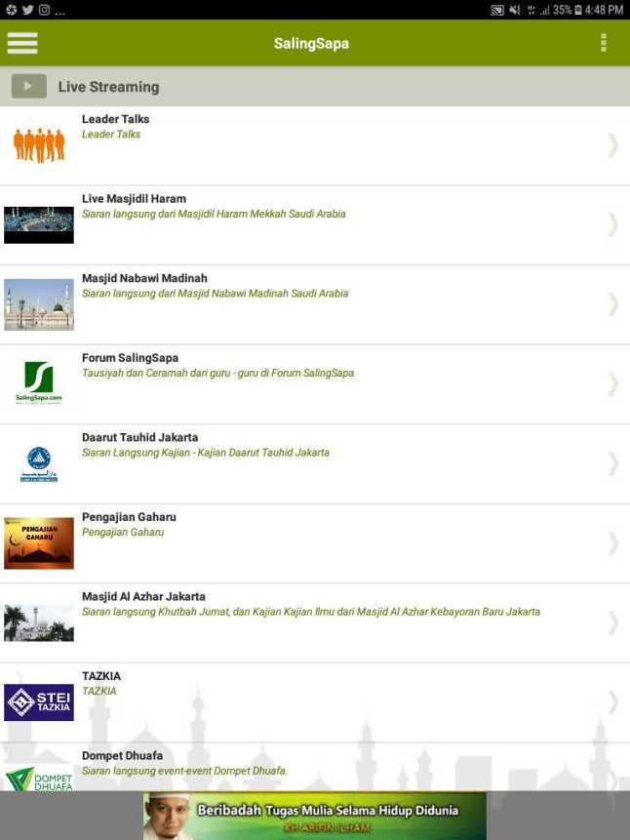The width and height of the screenshot is (630, 840).
Task: Open the Masjid Al Azhar Jakarta stream title
Action: tap(143, 596)
